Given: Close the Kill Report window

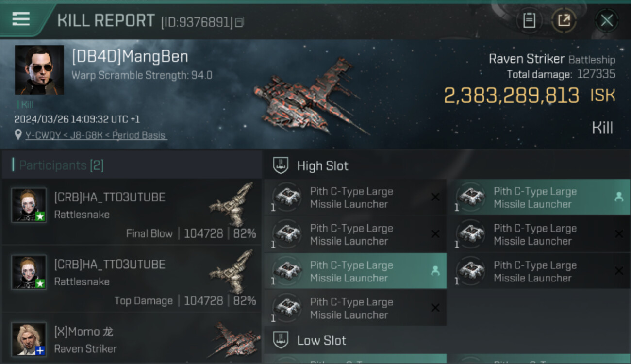Looking at the screenshot, I should (x=607, y=20).
